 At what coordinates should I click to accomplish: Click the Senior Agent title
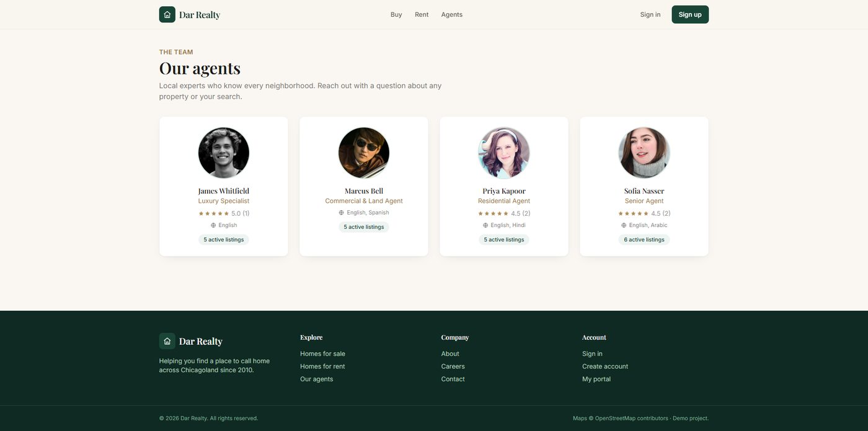click(644, 201)
